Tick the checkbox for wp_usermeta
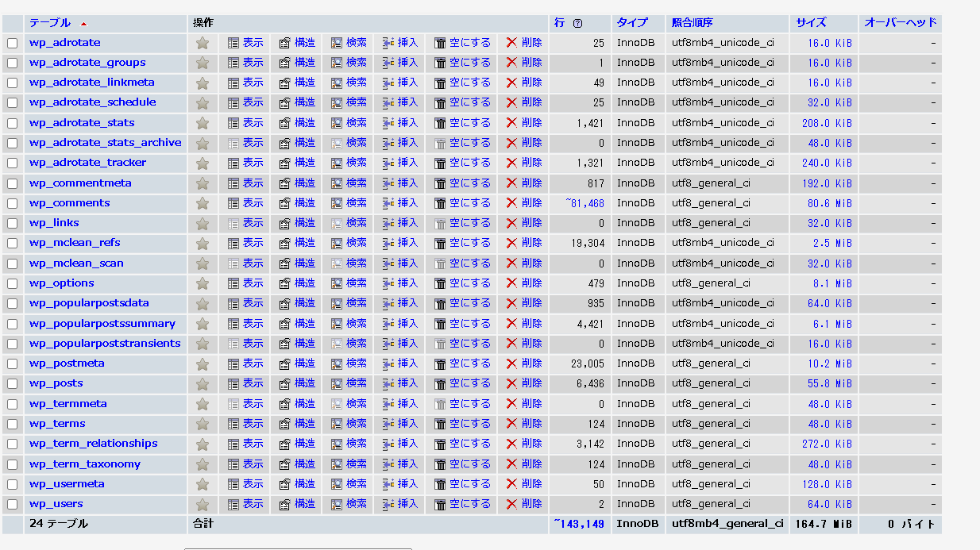980x550 pixels. point(12,484)
